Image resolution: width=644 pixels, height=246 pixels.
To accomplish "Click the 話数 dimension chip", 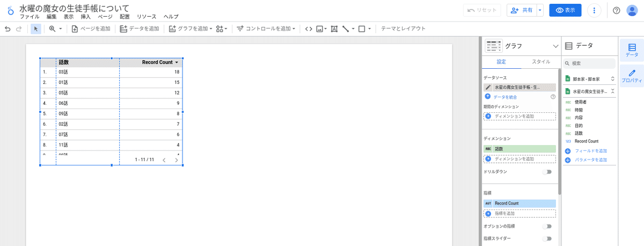I will (x=519, y=149).
